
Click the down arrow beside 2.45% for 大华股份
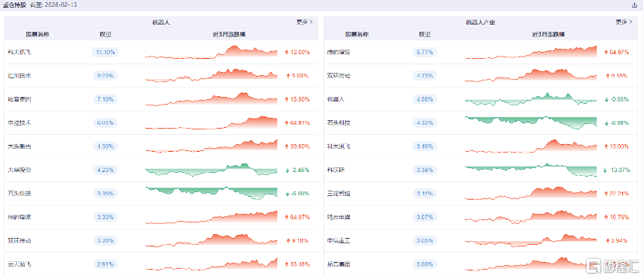click(x=286, y=170)
